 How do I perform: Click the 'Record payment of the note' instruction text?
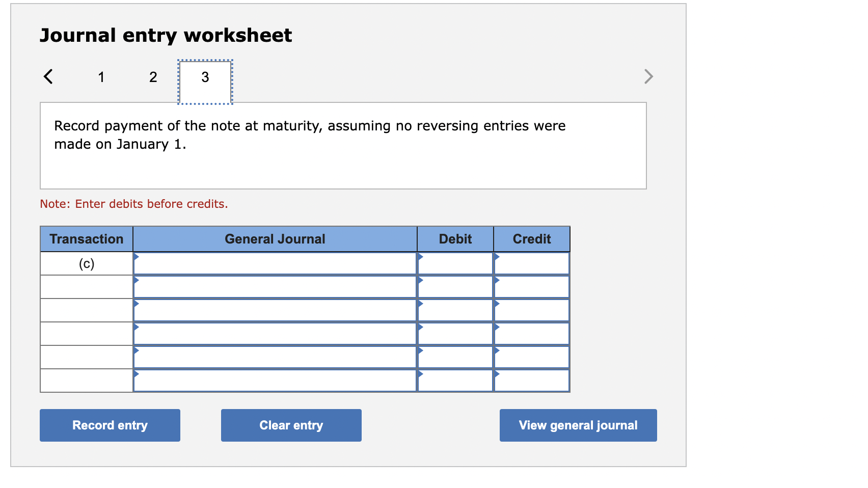pos(310,135)
